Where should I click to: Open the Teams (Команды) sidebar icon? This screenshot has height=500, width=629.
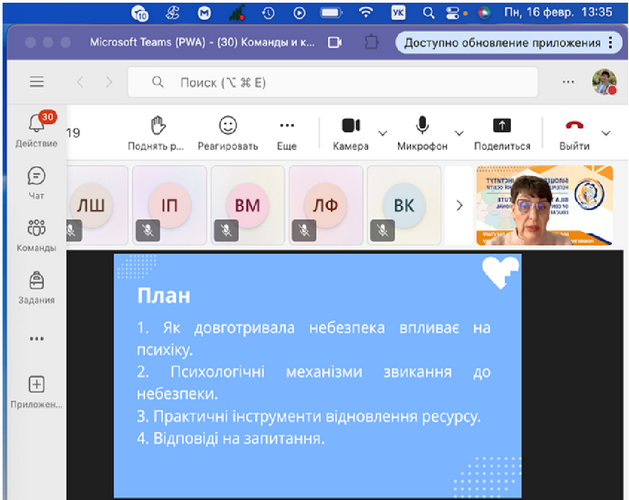37,229
